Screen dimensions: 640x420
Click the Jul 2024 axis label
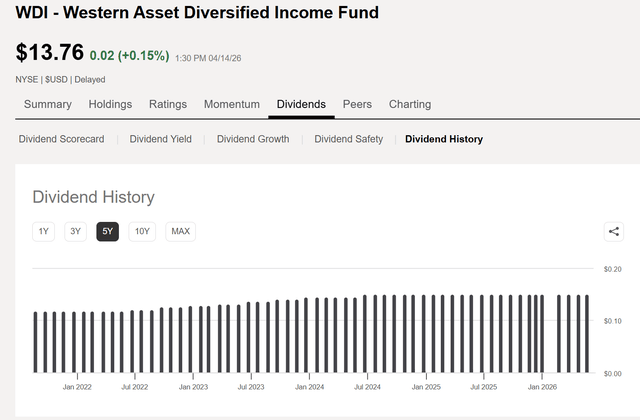click(x=367, y=387)
